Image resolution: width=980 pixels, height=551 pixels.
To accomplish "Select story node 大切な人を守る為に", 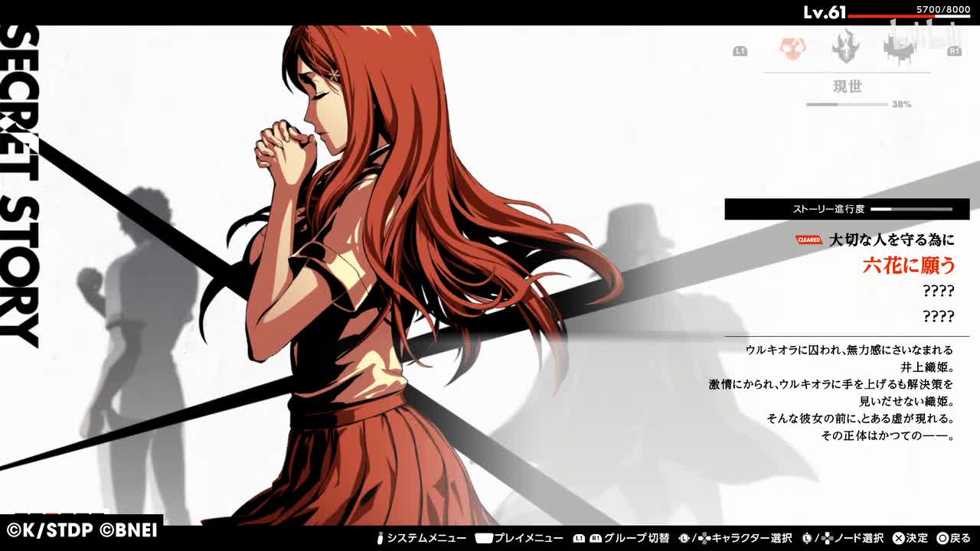I will tap(891, 240).
